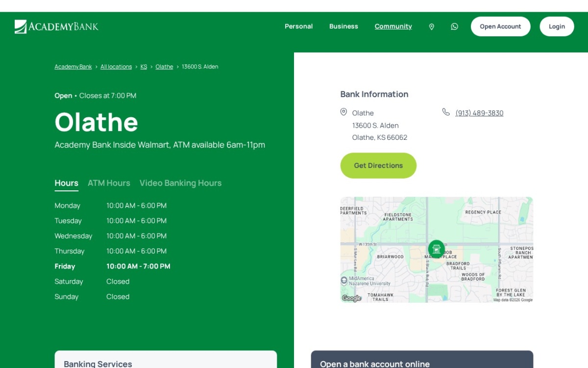Open the Business menu

[x=343, y=26]
